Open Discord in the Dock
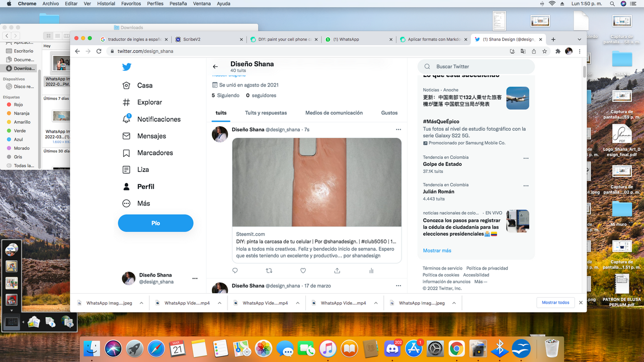The width and height of the screenshot is (644, 362). tap(392, 348)
